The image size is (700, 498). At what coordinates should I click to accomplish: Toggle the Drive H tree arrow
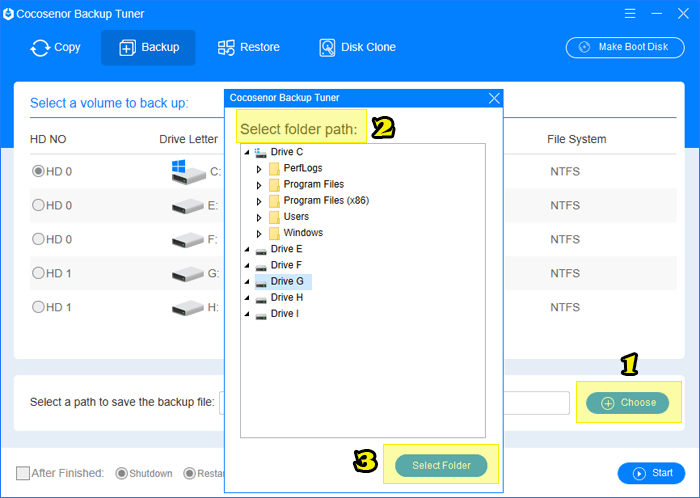tap(247, 298)
